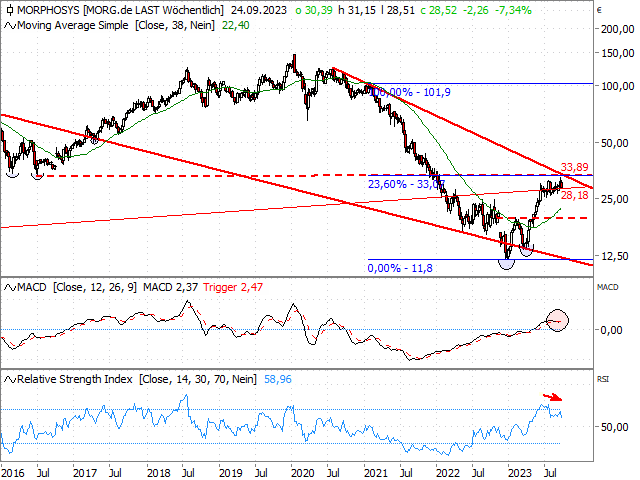Click the 25,00 price axis label

click(614, 199)
